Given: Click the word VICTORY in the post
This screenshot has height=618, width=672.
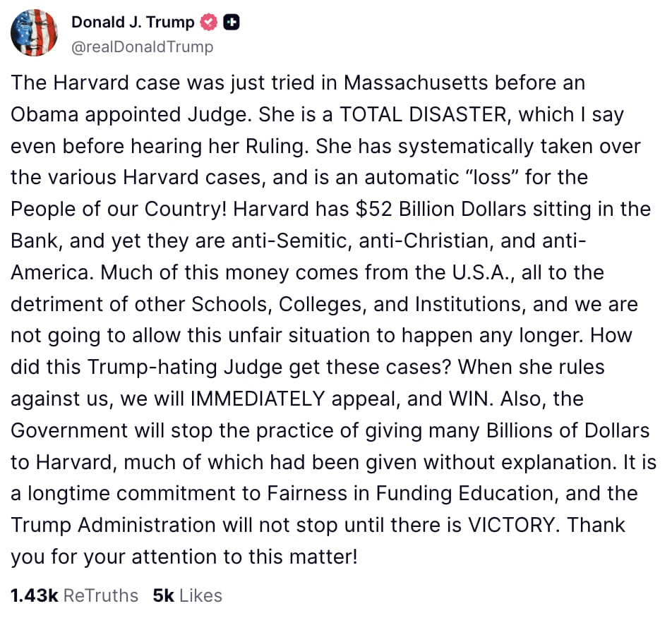Looking at the screenshot, I should (514, 525).
